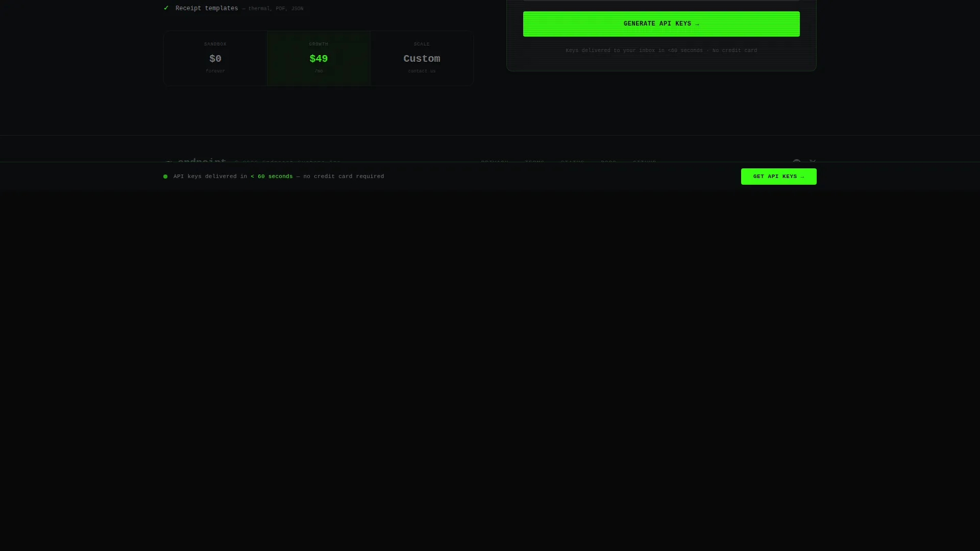Screen dimensions: 980x551
Task: Click the Receipt templates checkmark icon
Action: (166, 8)
